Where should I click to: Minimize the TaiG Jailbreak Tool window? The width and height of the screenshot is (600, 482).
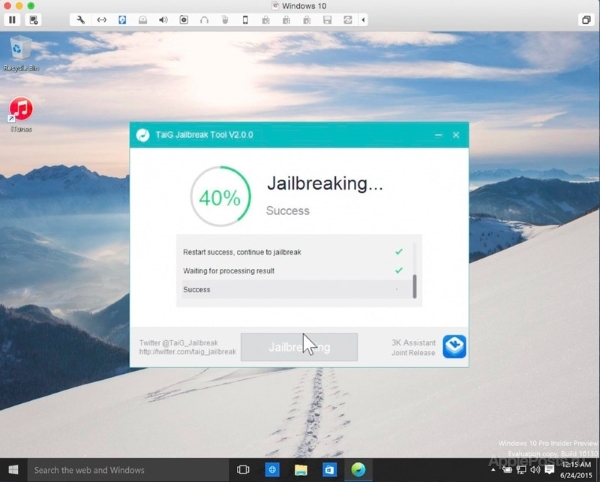click(x=439, y=135)
